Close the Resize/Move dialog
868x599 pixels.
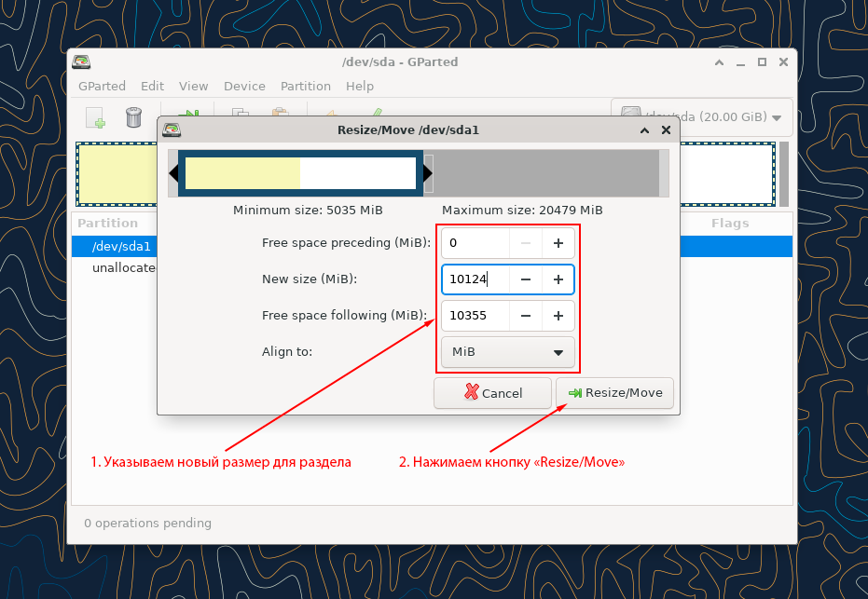click(x=666, y=130)
